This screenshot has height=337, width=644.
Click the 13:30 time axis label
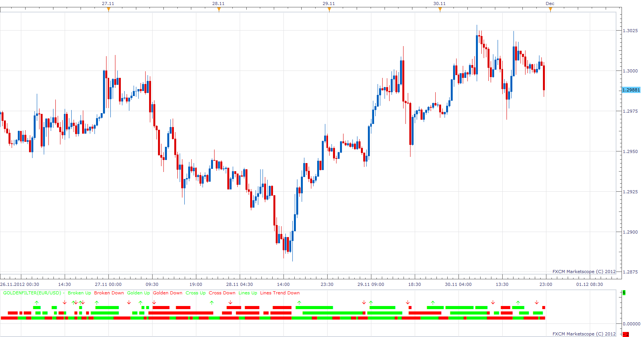502,284
